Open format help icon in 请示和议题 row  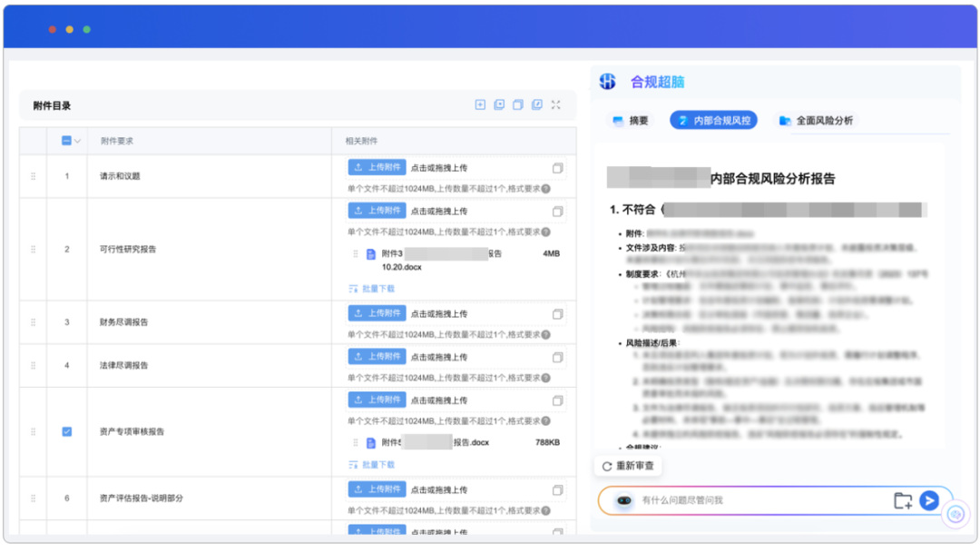pos(546,189)
